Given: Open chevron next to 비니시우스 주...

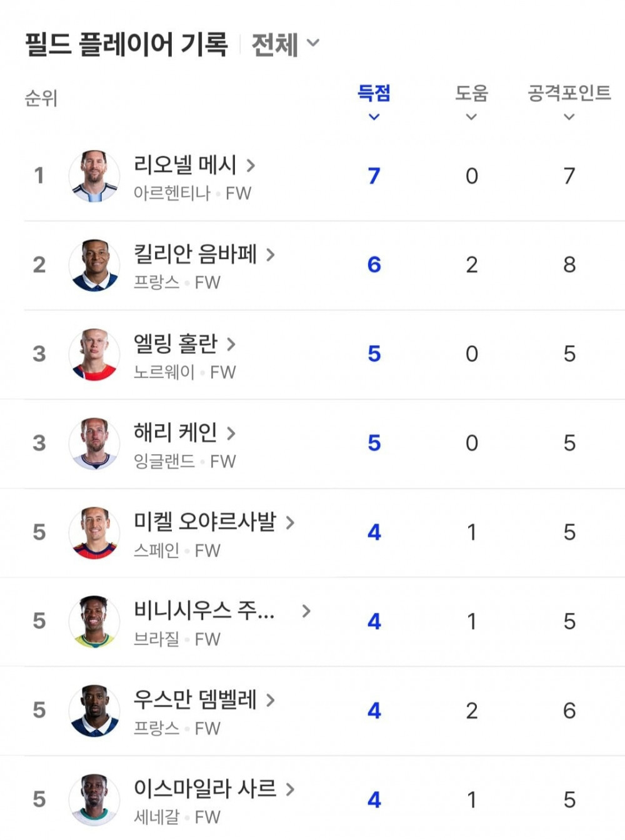Looking at the screenshot, I should point(306,611).
